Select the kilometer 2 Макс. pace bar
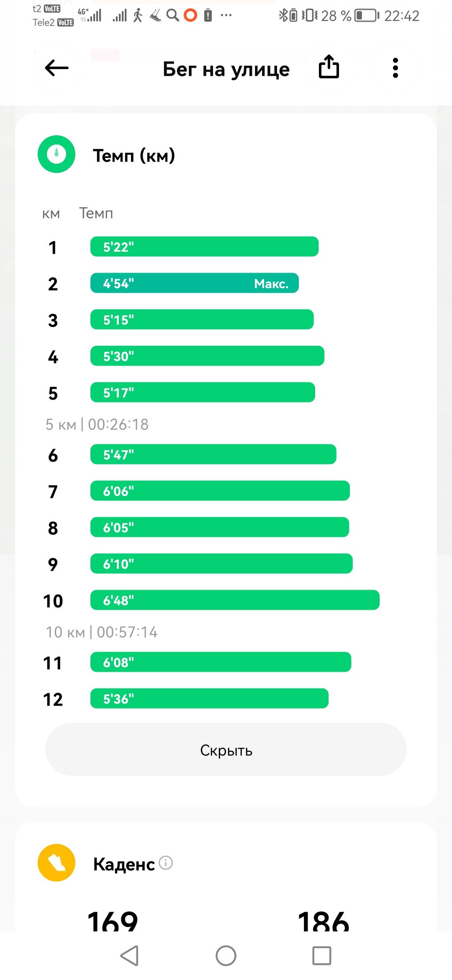Screen dimensions: 452x980 click(195, 283)
